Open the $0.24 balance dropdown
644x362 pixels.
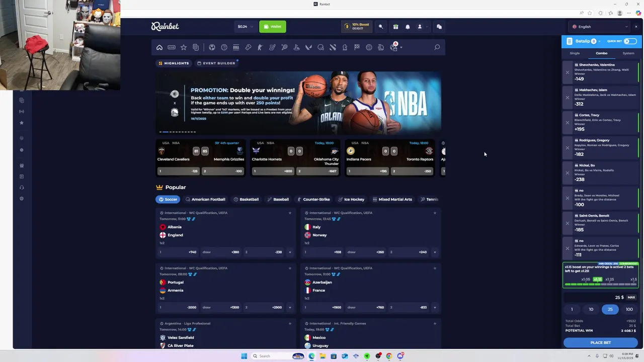tap(245, 27)
